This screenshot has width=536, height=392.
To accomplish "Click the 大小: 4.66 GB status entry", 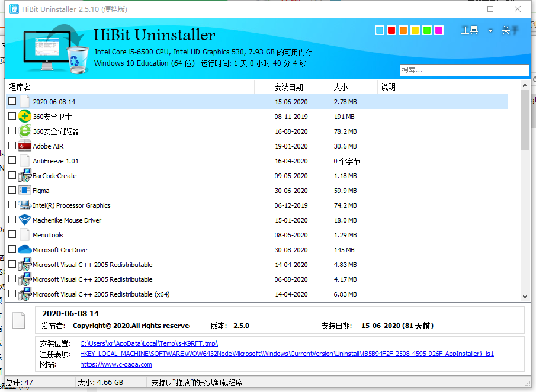I will click(101, 383).
